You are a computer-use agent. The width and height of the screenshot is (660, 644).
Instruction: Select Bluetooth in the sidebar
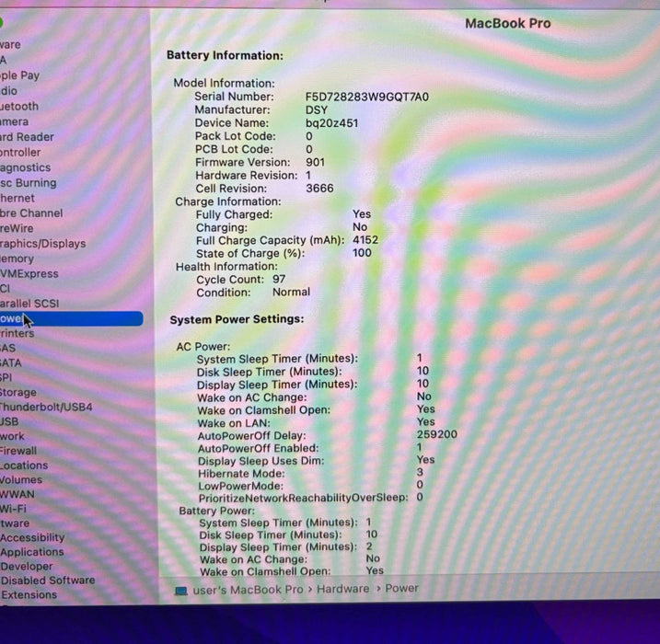pos(19,106)
